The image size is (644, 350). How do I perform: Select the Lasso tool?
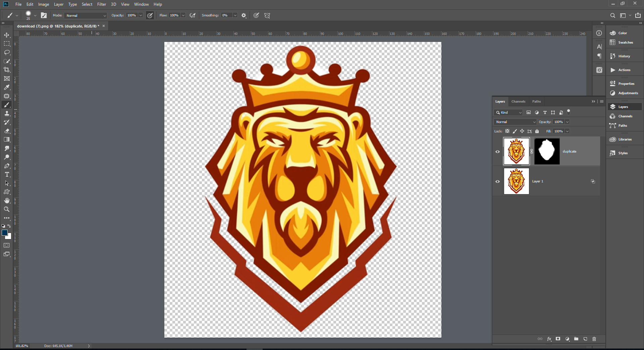click(x=7, y=53)
